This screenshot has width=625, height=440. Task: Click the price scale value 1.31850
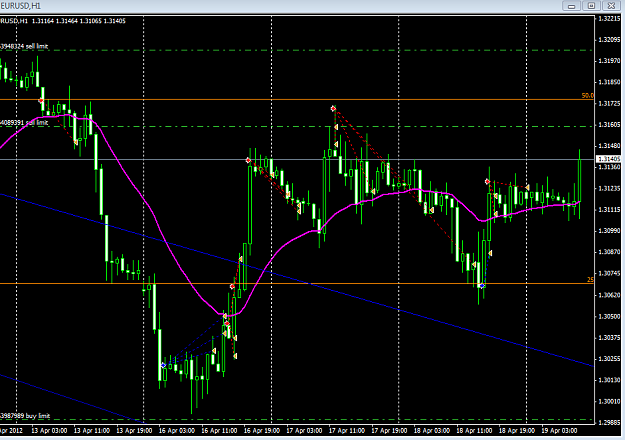pos(609,82)
